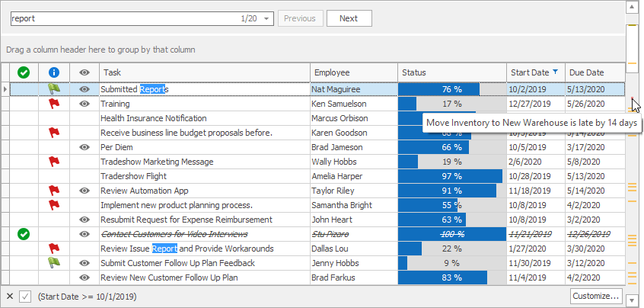Uncheck the Start Date filter checkbox
The width and height of the screenshot is (644, 308).
tap(25, 297)
